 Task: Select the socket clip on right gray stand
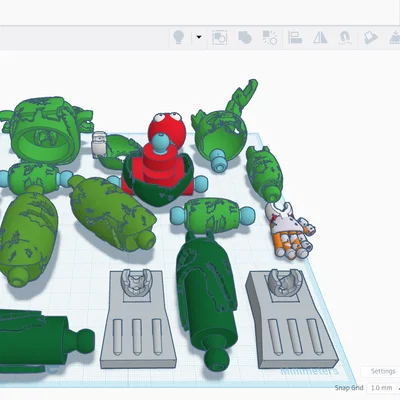point(285,282)
